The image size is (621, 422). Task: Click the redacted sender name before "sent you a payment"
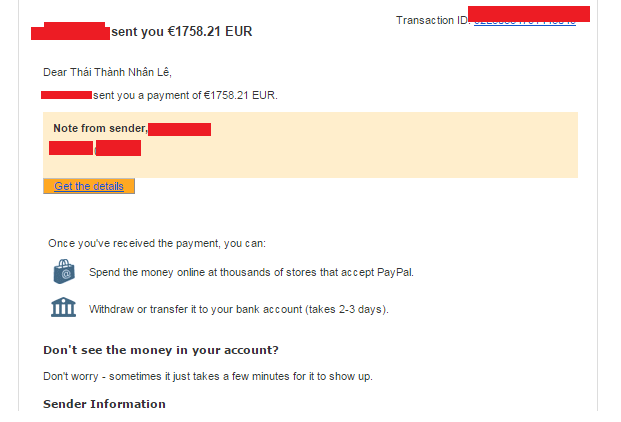(66, 95)
